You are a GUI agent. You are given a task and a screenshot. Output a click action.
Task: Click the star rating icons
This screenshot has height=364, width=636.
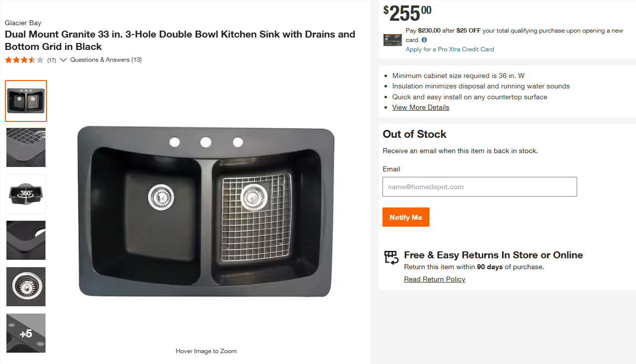24,60
